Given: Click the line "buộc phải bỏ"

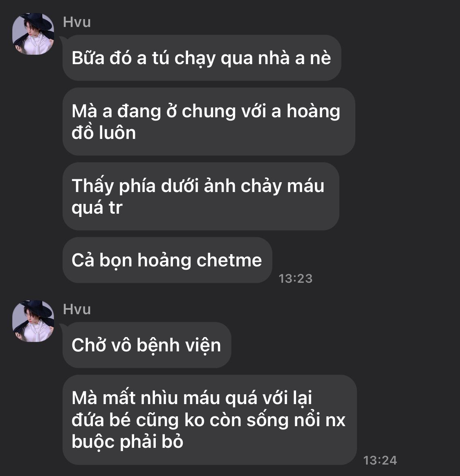Looking at the screenshot, I should click(x=127, y=442).
